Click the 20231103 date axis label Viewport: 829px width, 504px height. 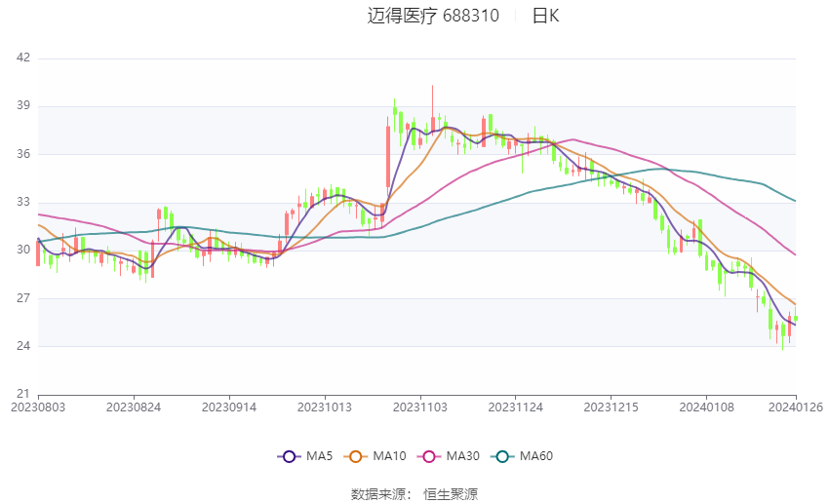pos(420,407)
